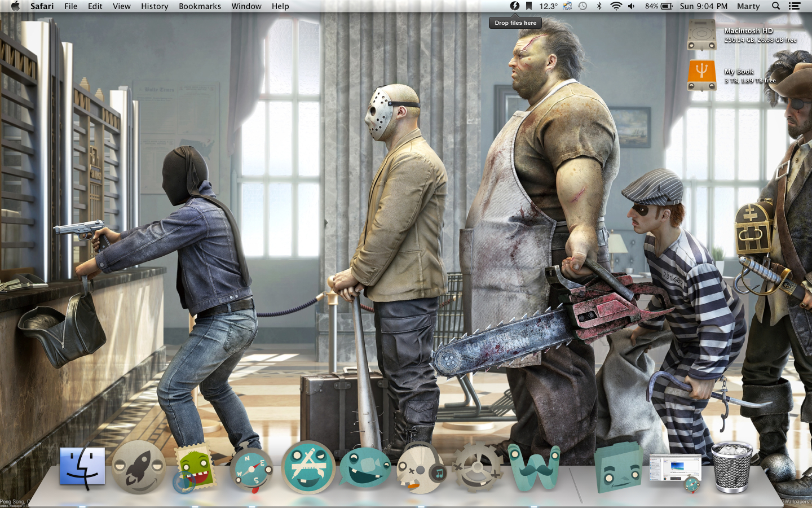Open the Safari application menu
Image resolution: width=812 pixels, height=508 pixels.
(x=42, y=6)
